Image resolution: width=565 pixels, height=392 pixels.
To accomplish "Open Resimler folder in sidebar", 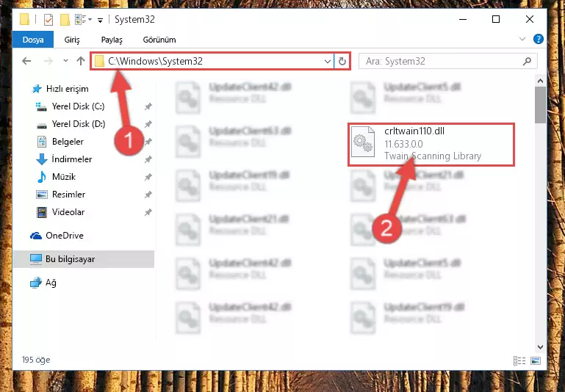I will pyautogui.click(x=68, y=195).
